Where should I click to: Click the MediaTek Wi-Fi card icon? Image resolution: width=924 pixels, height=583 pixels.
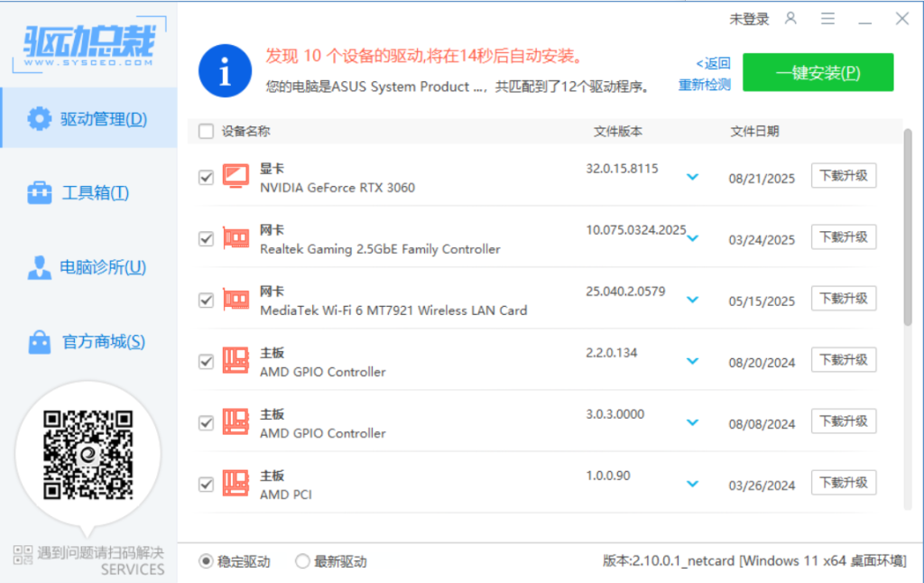[236, 300]
